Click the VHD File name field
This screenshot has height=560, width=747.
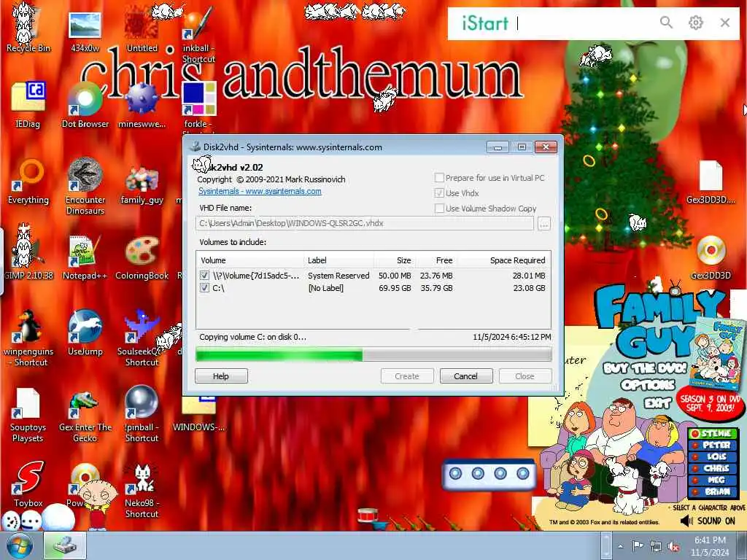[365, 223]
